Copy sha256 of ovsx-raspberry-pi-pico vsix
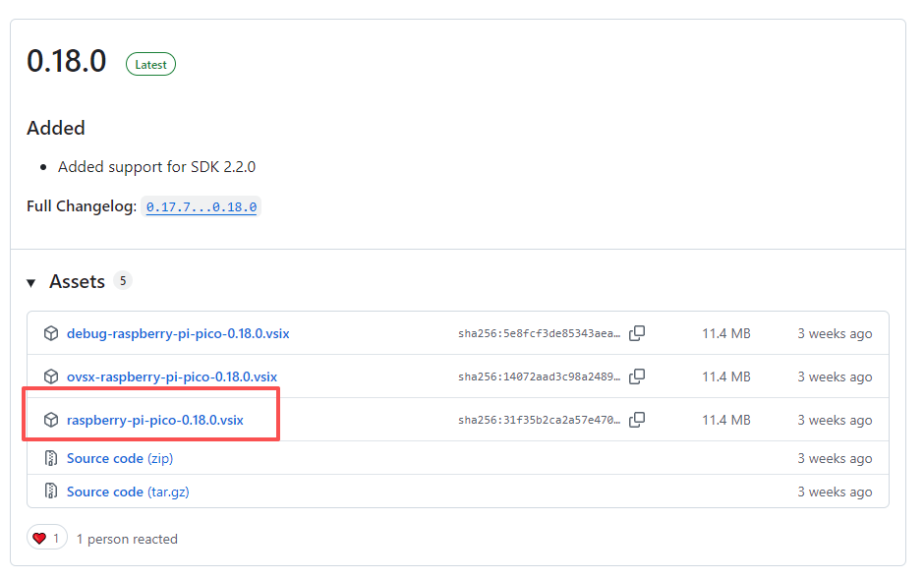Viewport: 924px width, 579px height. 637,376
